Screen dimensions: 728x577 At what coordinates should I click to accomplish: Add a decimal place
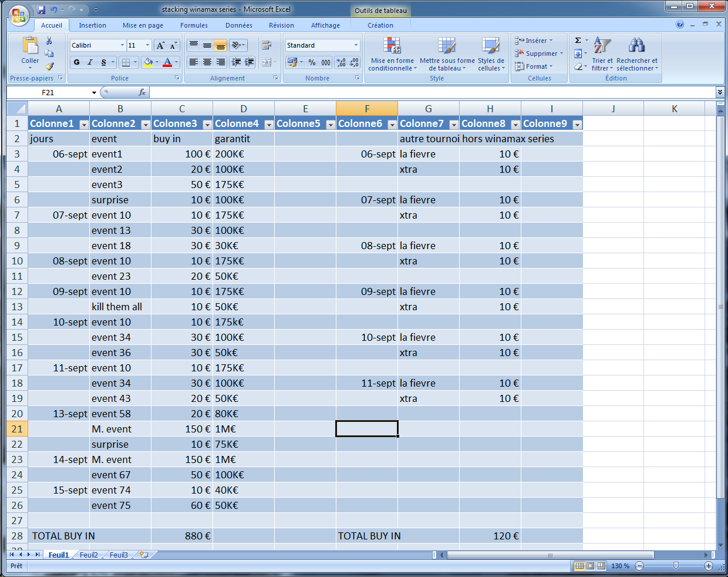coord(341,62)
